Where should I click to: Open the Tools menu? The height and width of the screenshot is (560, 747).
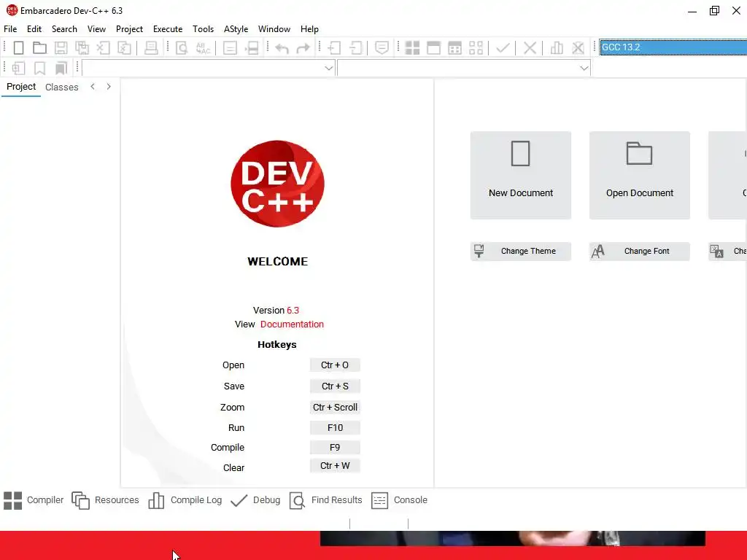pos(204,29)
